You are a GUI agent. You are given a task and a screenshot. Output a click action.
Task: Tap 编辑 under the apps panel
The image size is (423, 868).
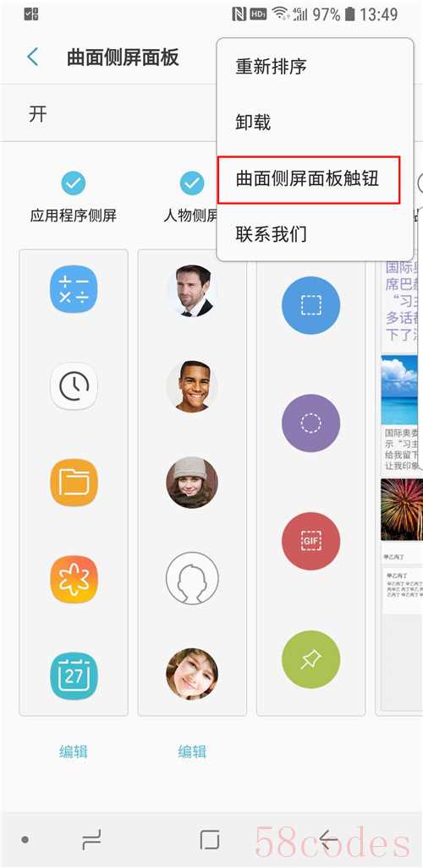coord(74,751)
